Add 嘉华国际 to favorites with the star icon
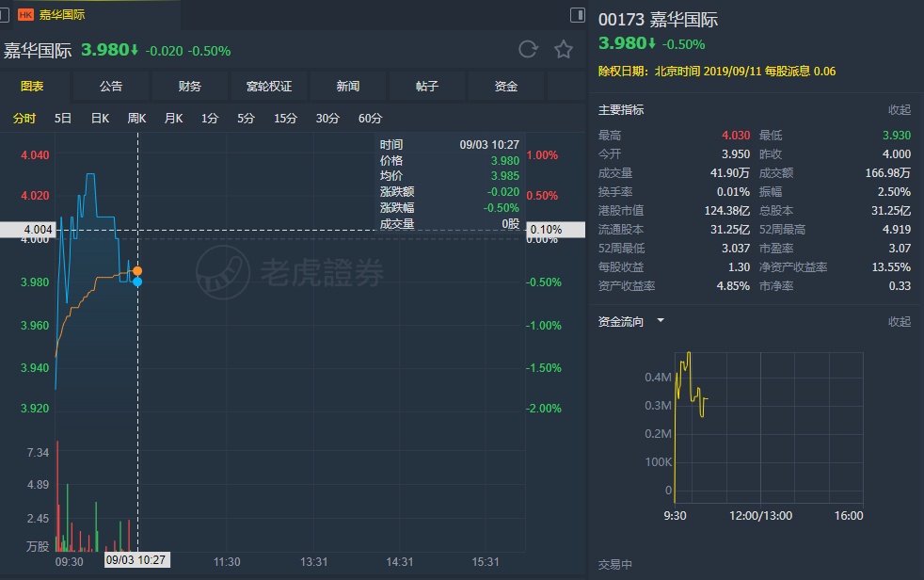Image resolution: width=924 pixels, height=580 pixels. (x=563, y=50)
